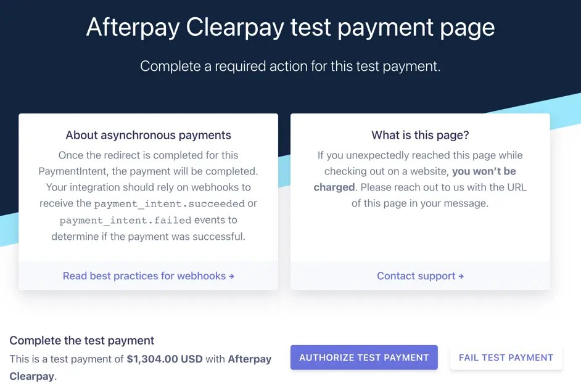Click the Complete the test payment heading

[x=82, y=340]
